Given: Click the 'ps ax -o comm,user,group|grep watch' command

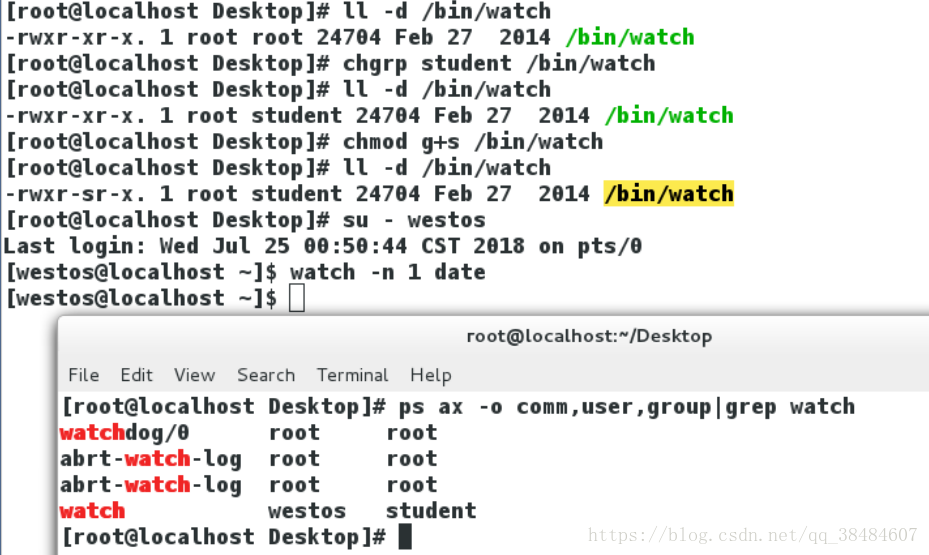Looking at the screenshot, I should click(x=627, y=407).
